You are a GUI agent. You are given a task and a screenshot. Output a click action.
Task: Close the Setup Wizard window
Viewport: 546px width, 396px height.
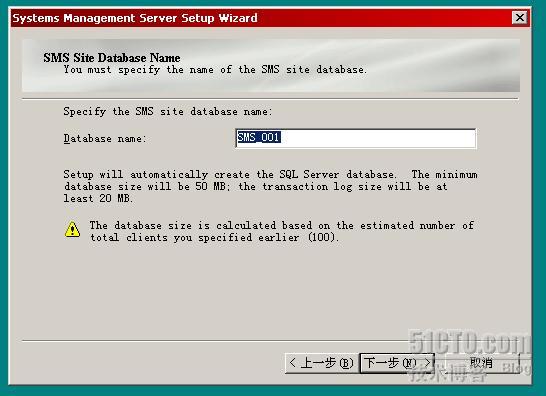pos(520,17)
